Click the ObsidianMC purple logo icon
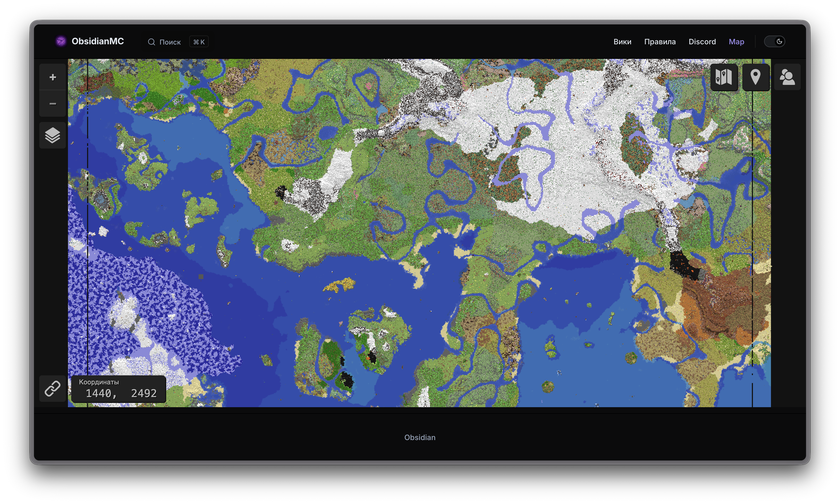The width and height of the screenshot is (840, 504). pos(61,41)
